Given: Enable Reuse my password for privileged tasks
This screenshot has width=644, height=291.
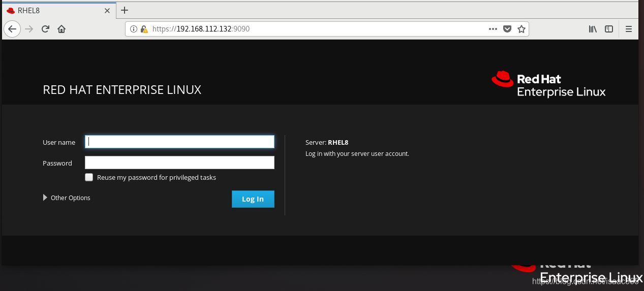Looking at the screenshot, I should (89, 177).
